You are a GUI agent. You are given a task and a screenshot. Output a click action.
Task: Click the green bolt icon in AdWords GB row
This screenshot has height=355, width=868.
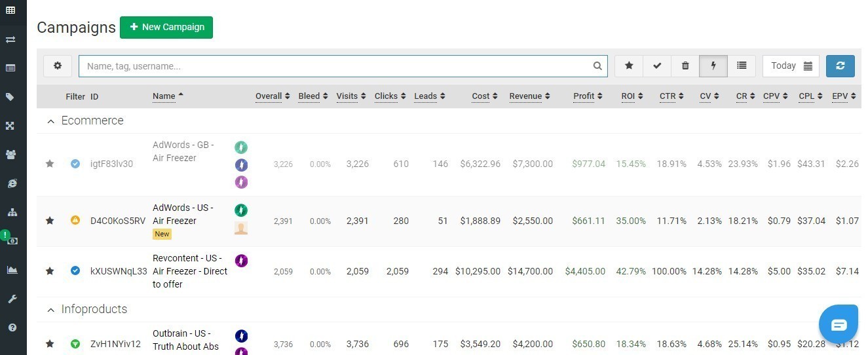click(x=241, y=147)
